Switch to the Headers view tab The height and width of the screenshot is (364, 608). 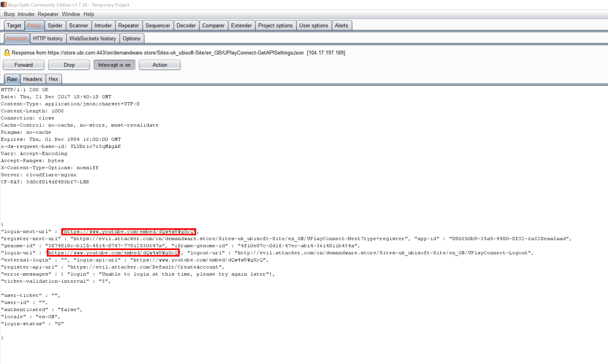(33, 79)
